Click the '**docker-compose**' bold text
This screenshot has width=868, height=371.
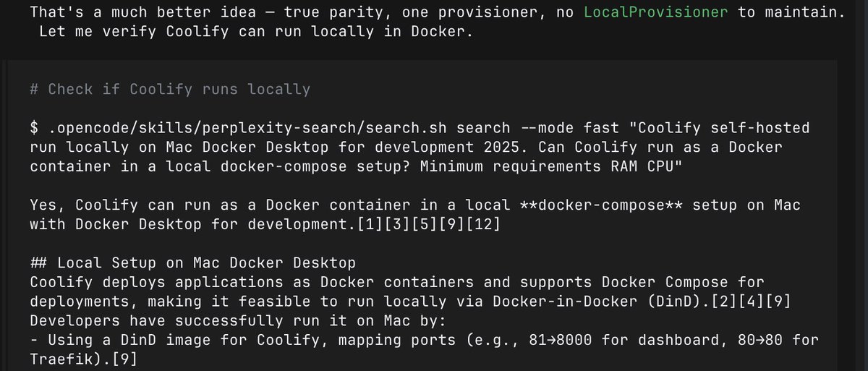coord(602,205)
